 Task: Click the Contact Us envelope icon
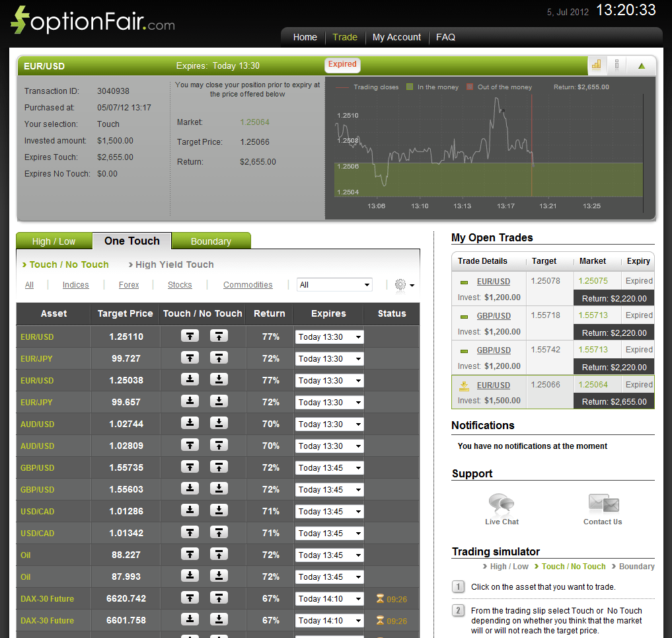602,503
